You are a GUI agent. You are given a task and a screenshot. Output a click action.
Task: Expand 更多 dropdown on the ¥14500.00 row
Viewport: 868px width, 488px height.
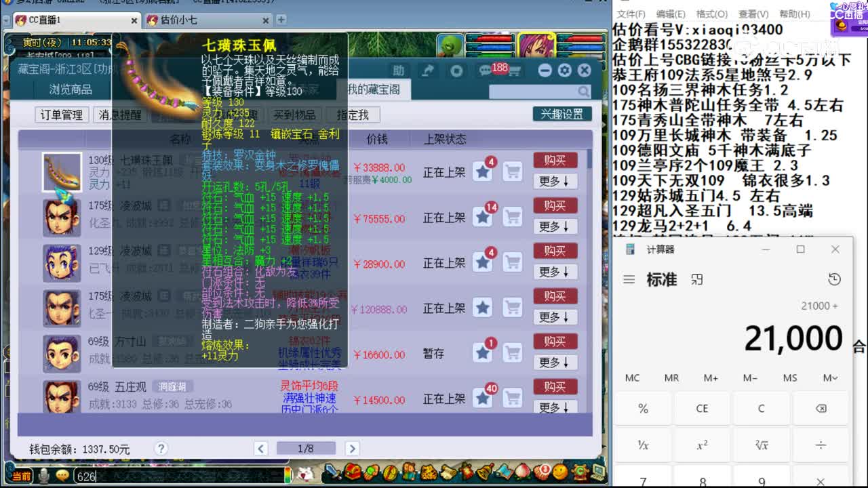[x=555, y=407]
